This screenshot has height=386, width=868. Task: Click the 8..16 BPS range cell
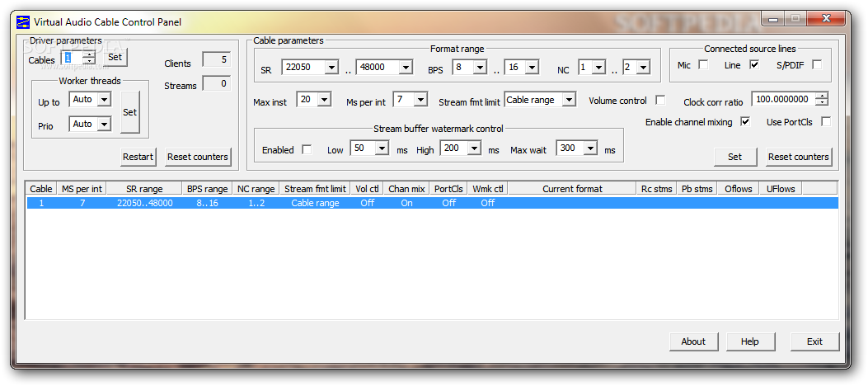pyautogui.click(x=208, y=203)
